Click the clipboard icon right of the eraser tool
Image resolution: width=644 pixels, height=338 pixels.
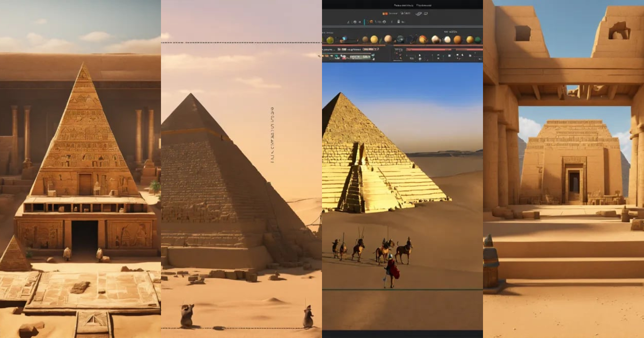426,13
